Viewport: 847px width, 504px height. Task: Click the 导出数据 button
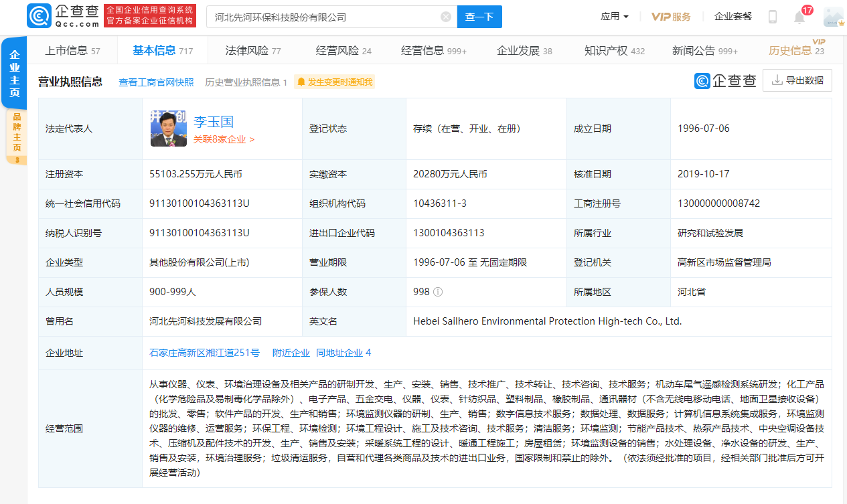click(797, 80)
